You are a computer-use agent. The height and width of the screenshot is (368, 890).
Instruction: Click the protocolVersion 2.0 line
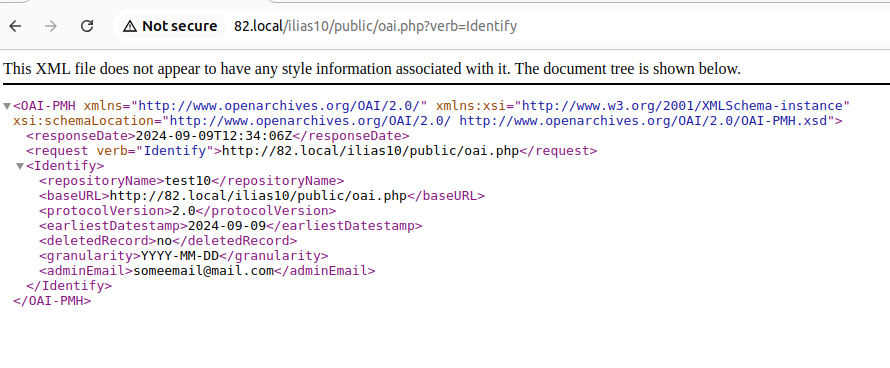coord(187,211)
